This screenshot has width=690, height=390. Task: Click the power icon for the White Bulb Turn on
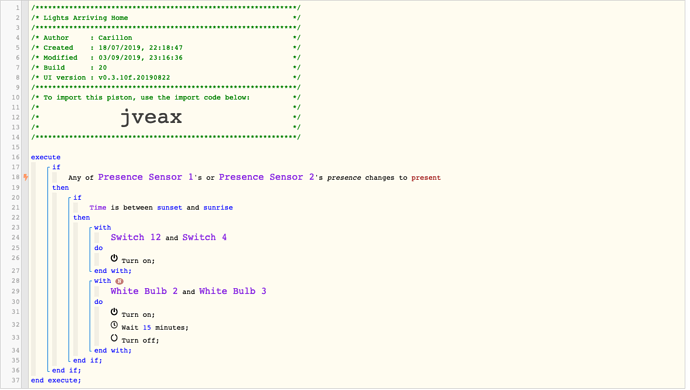click(x=114, y=312)
